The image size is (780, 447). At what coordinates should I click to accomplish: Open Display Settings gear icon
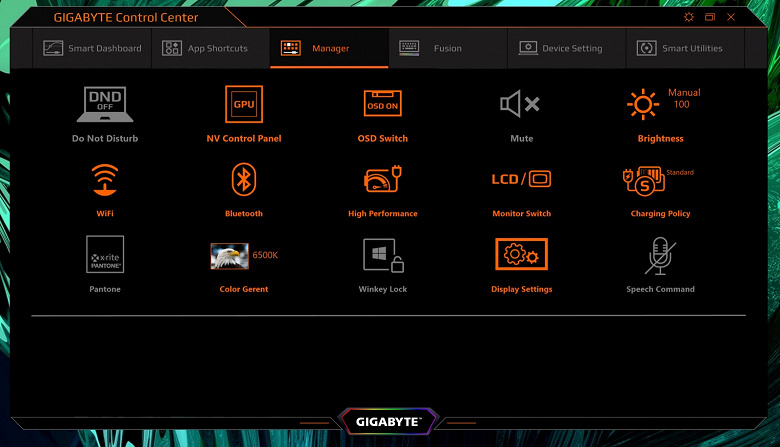coord(521,254)
